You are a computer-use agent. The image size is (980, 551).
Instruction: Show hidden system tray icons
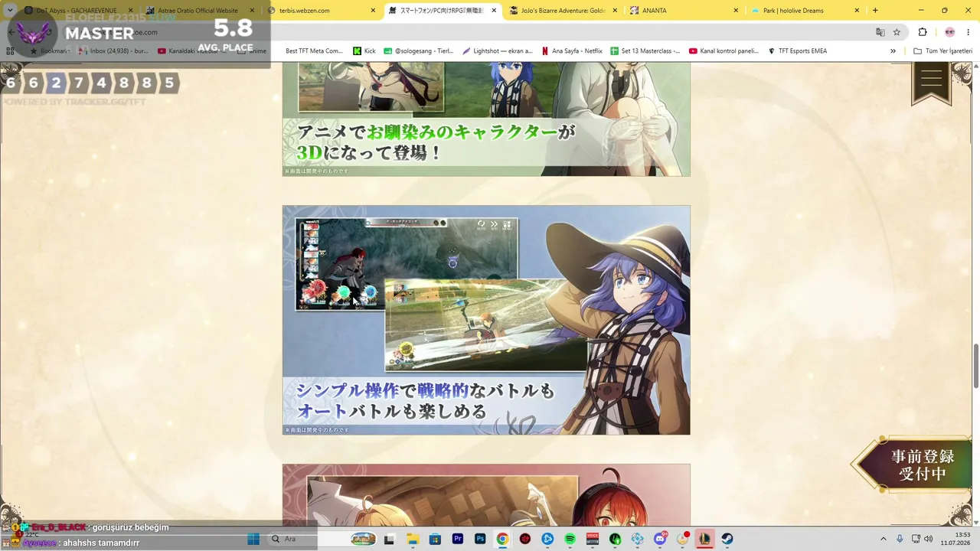tap(884, 539)
